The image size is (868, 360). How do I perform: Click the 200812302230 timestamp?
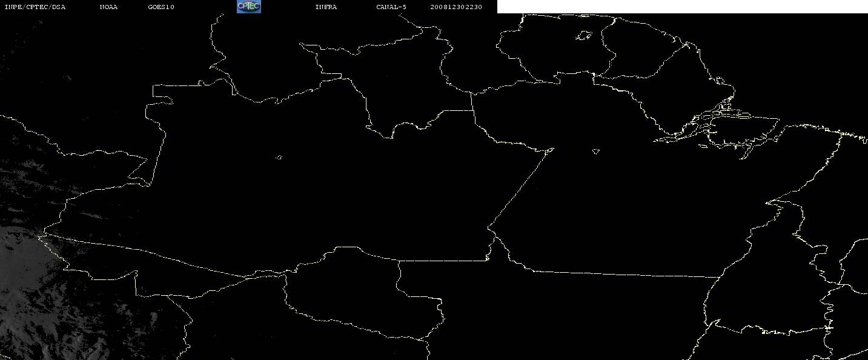click(x=456, y=7)
